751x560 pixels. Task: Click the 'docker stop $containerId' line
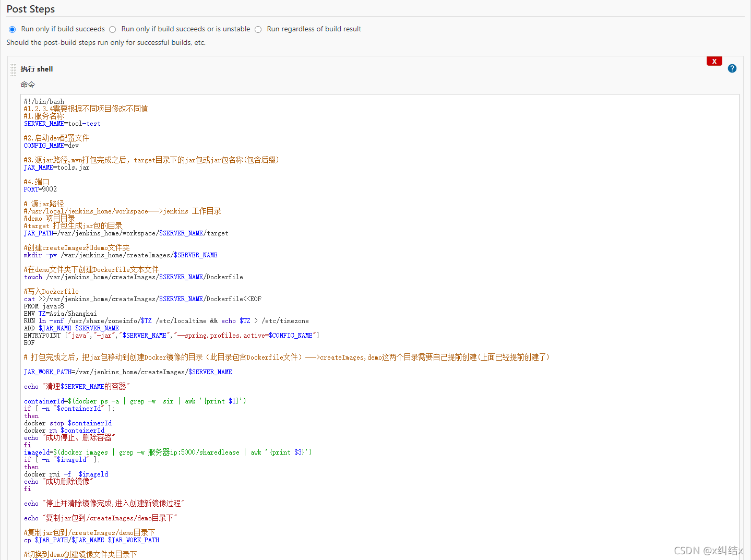point(68,423)
